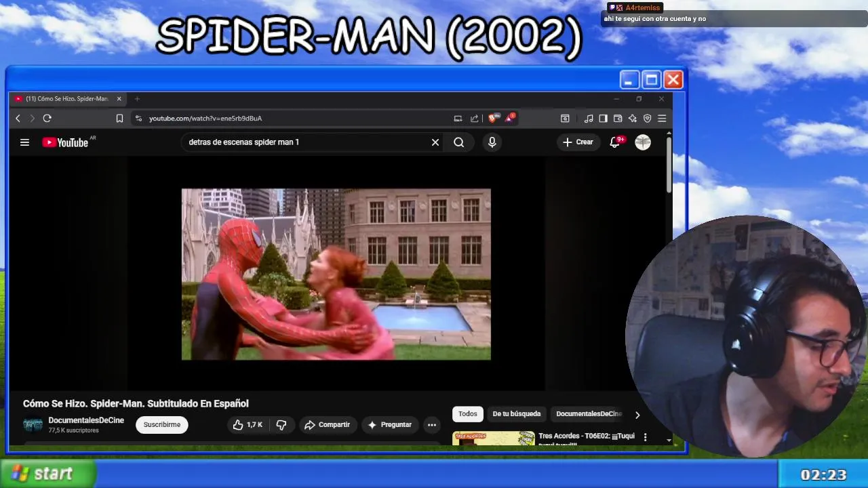Open the music note playlist icon
Viewport: 868px width, 488px height.
coord(589,118)
